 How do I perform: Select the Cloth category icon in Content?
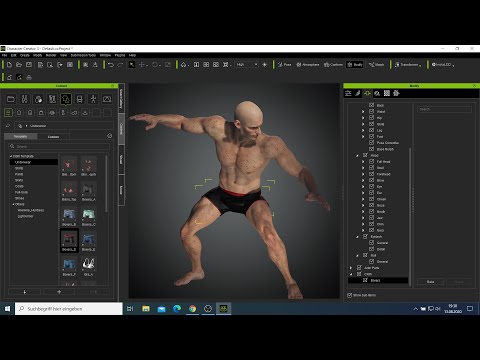tap(66, 99)
